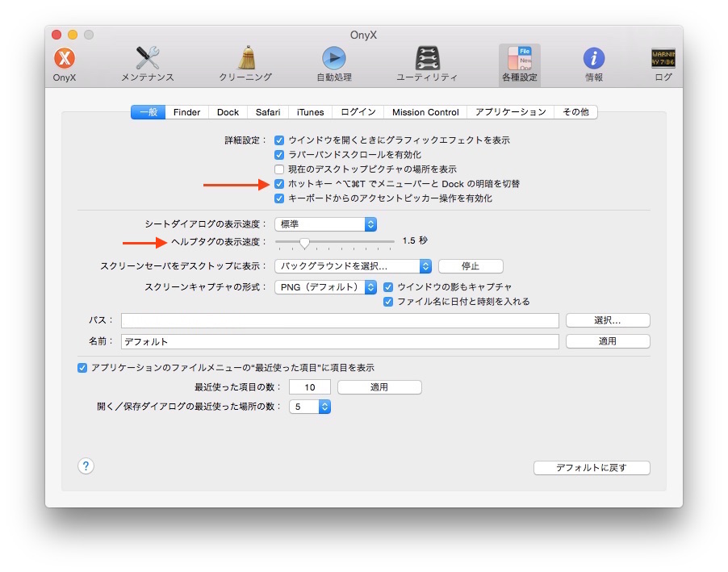The image size is (728, 572).
Task: Open the ユーティリティ wrench icon
Action: point(427,58)
